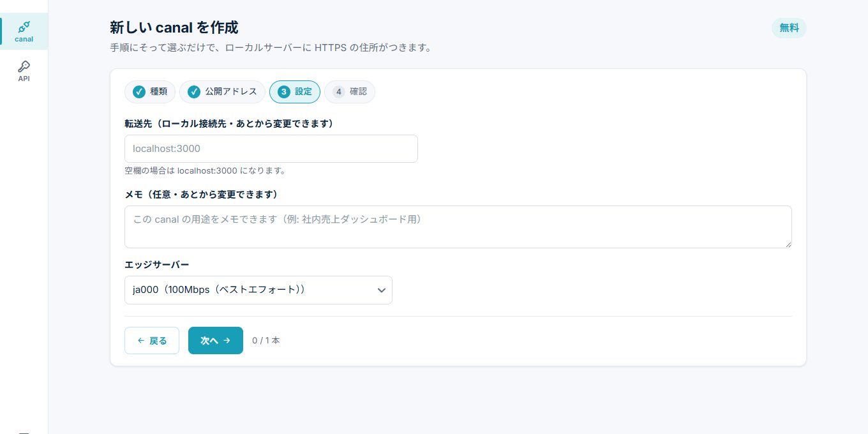Focus the 転送先 localhost:3000 input
Image resolution: width=868 pixels, height=434 pixels.
[271, 149]
